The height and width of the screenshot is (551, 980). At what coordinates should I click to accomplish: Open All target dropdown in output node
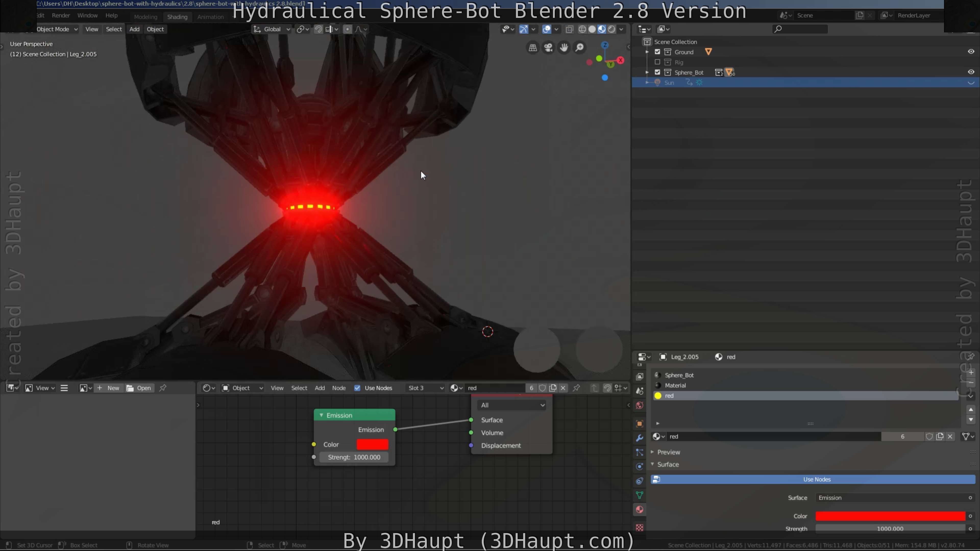[512, 405]
